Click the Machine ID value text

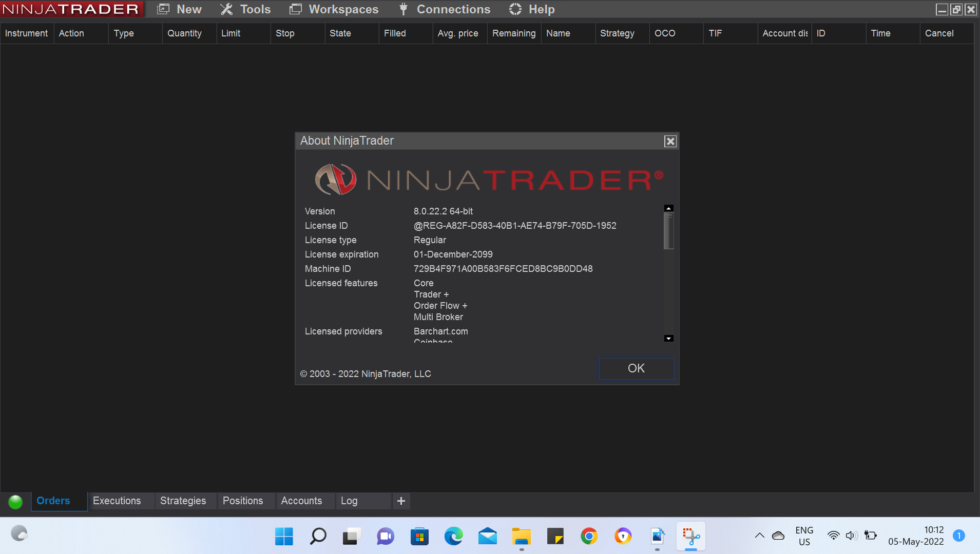[x=503, y=269]
